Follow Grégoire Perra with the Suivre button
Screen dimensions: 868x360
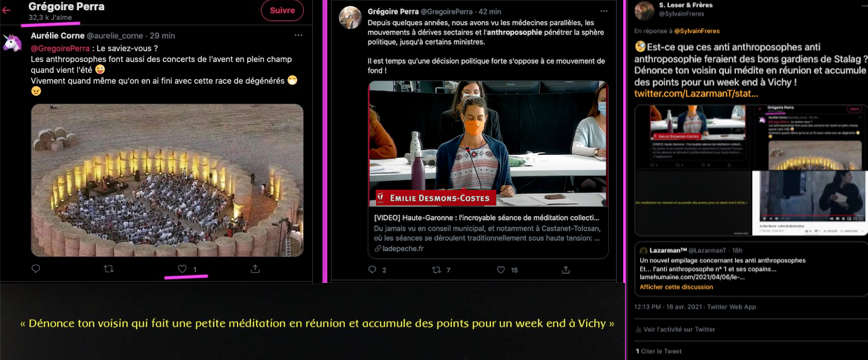(x=282, y=10)
